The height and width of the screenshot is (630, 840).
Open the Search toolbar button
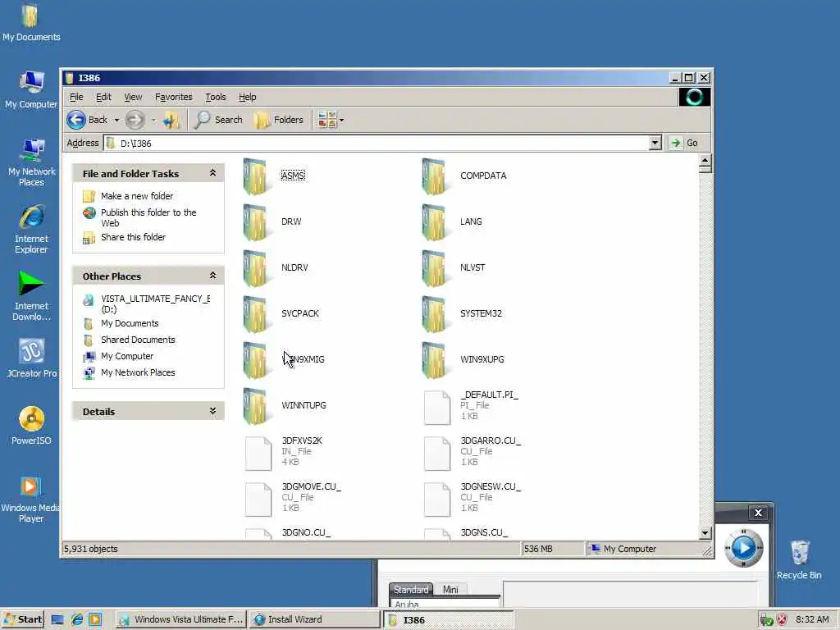click(218, 120)
